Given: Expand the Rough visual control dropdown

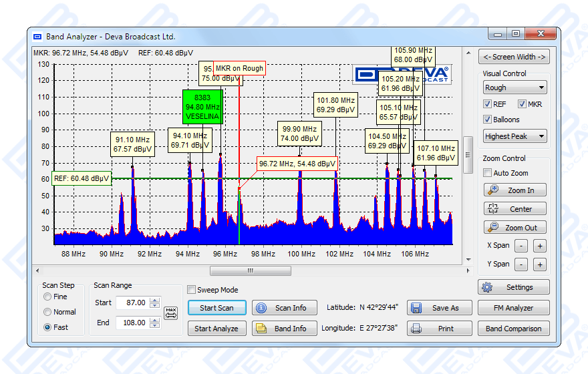Looking at the screenshot, I should [514, 87].
